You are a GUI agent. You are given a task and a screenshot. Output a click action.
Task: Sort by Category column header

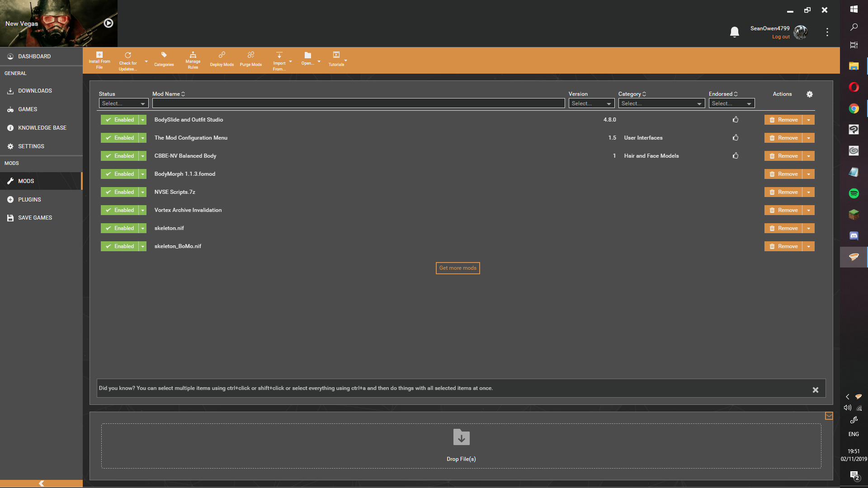(x=632, y=94)
